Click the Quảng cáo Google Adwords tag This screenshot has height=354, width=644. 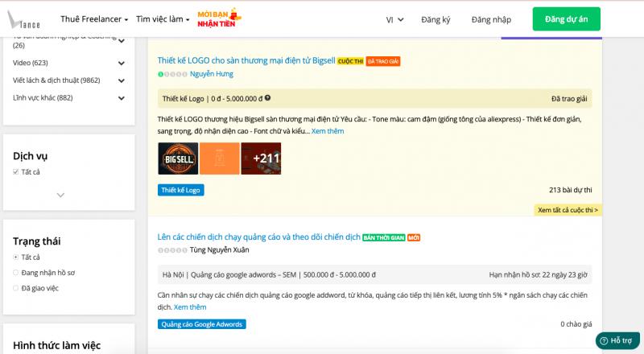[x=202, y=324]
